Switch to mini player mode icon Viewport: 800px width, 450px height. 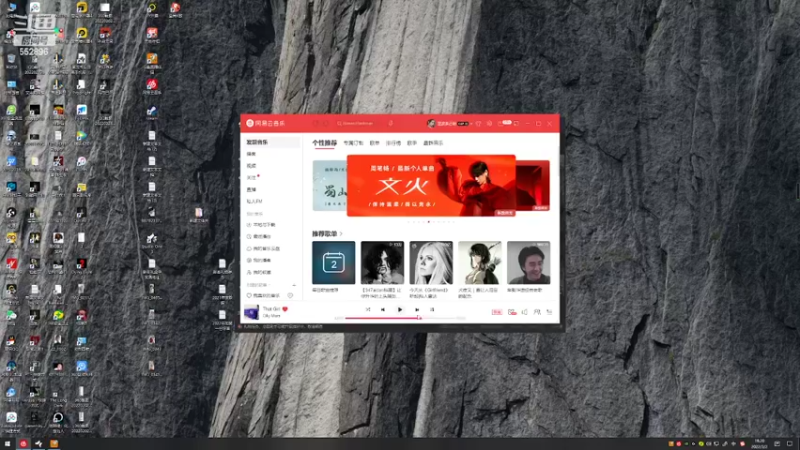516,123
